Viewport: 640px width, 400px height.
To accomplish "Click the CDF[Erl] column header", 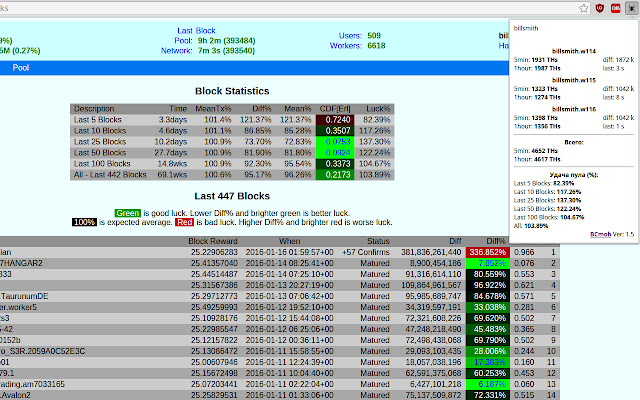I will pyautogui.click(x=335, y=109).
